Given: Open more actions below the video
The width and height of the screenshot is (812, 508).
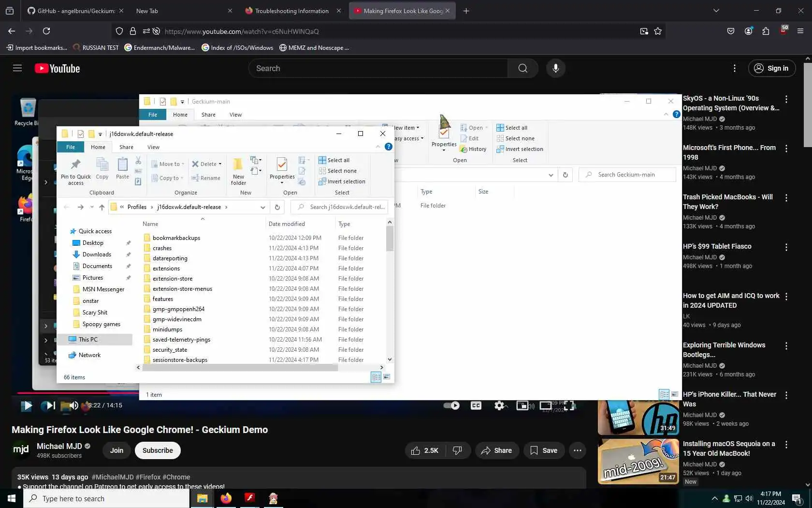Looking at the screenshot, I should click(x=578, y=450).
